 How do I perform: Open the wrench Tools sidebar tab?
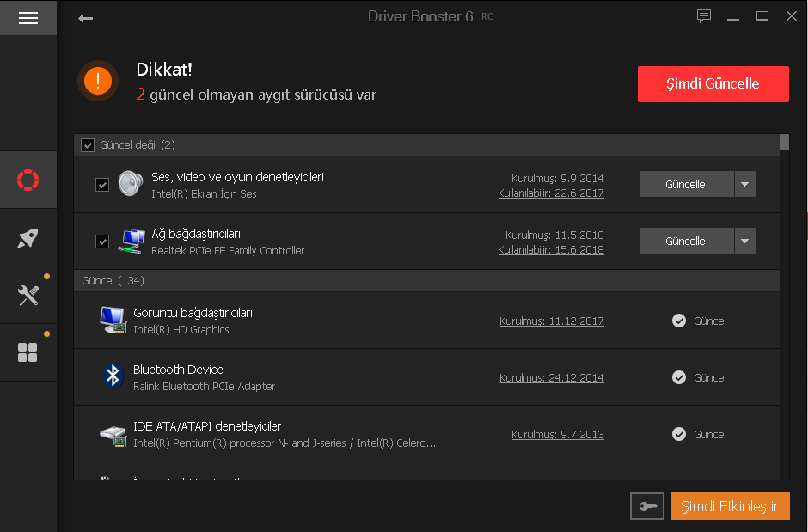[x=28, y=296]
